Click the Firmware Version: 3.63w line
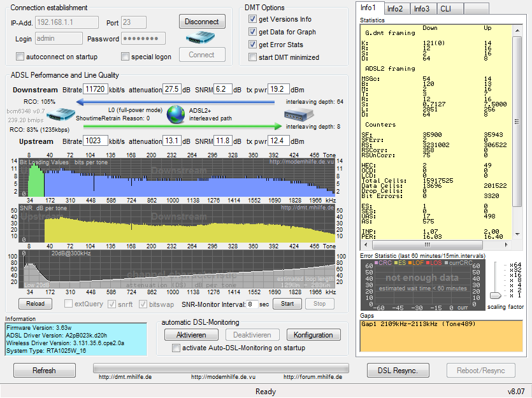The height and width of the screenshot is (398, 532). [39, 328]
